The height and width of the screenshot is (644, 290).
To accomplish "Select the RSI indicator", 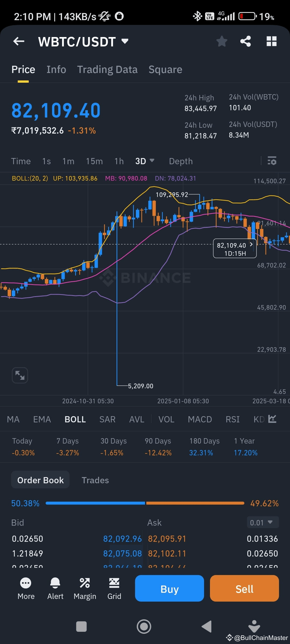I will pos(232,419).
